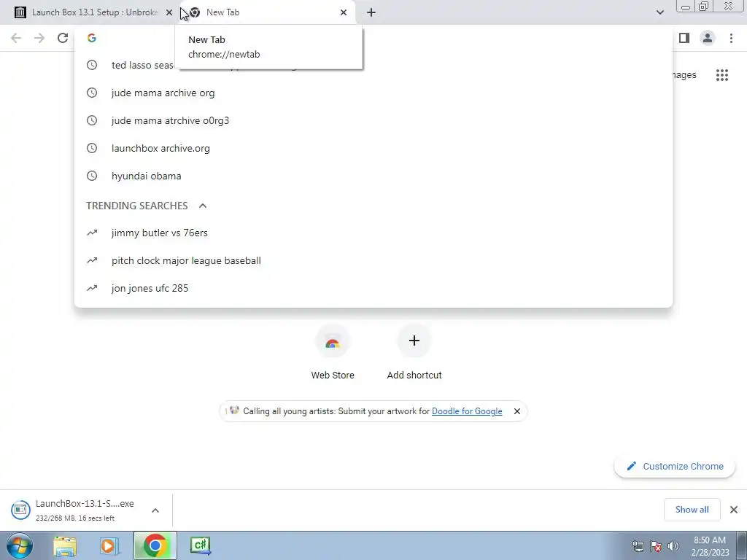Select suggestion 'jude mama atrchive o0rg3'
Viewport: 747px width, 560px height.
click(373, 120)
